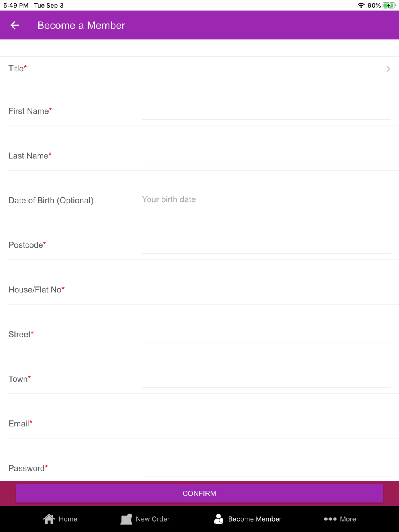Focus the Last Name field
399x532 pixels.
click(x=266, y=156)
